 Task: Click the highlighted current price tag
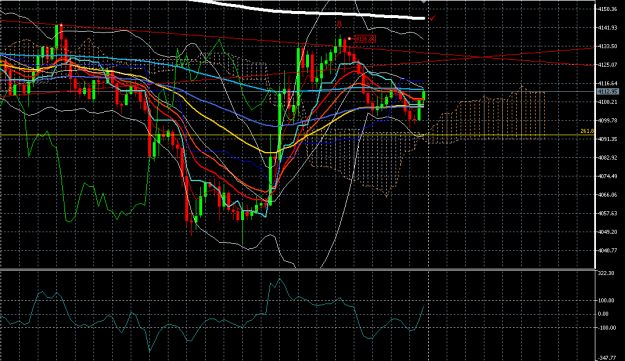pos(608,92)
